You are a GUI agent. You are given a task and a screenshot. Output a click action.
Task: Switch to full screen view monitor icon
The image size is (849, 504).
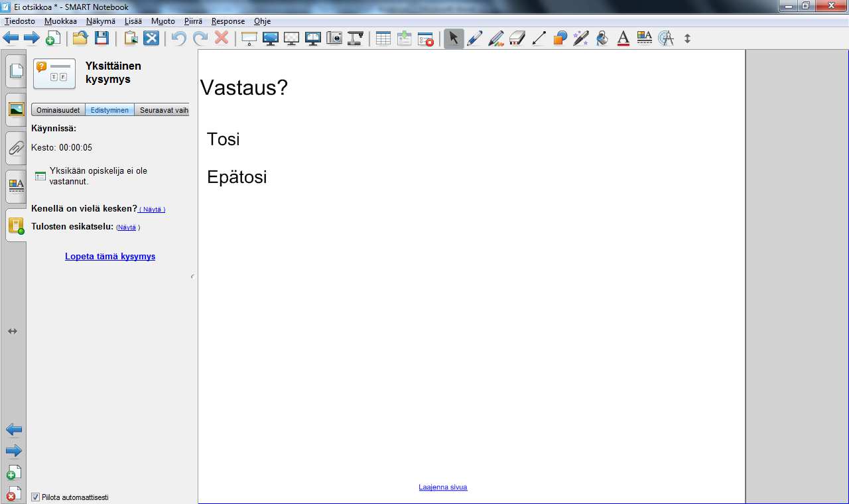pos(271,38)
